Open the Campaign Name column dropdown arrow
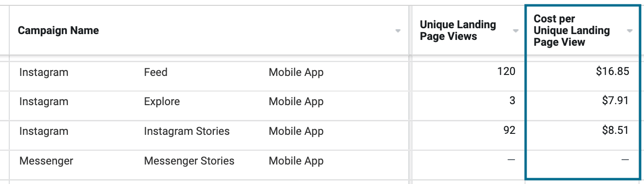The image size is (644, 184). point(398,31)
